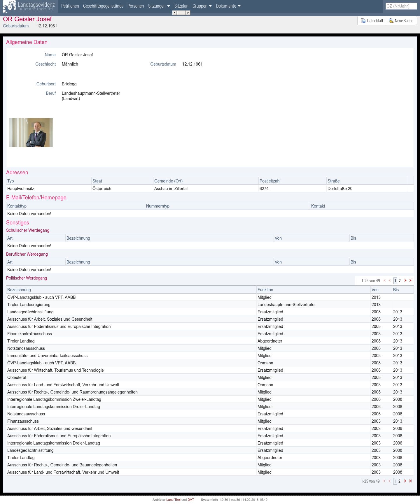The height and width of the screenshot is (504, 420).
Task: Select the Brixlegg birthplace value
Action: click(69, 84)
